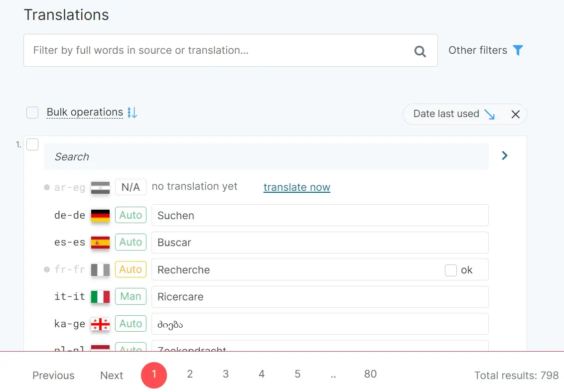Toggle Date last used sort direction arrow
This screenshot has width=564, height=392.
[490, 114]
